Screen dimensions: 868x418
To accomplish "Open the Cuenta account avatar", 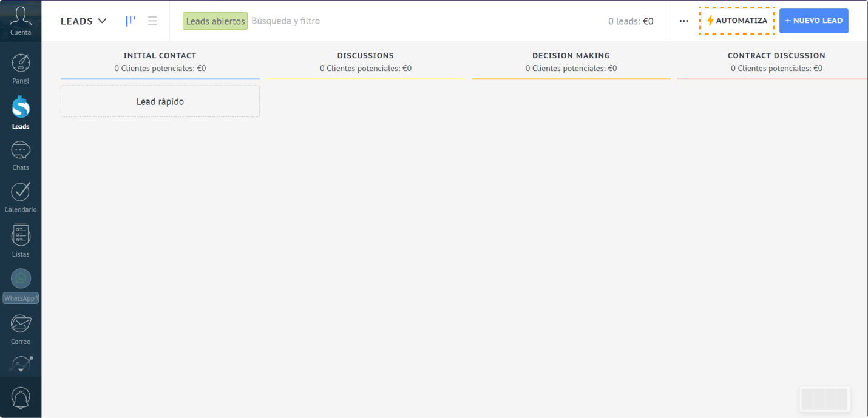I will click(x=21, y=16).
